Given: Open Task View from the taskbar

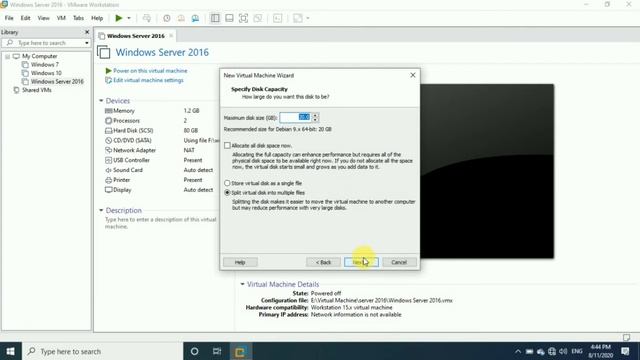Looking at the screenshot, I should point(217,351).
